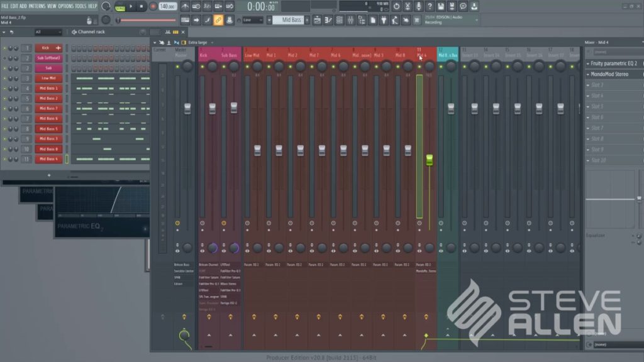Open the plugin picker plug icon
The image size is (644, 362).
coord(384,20)
